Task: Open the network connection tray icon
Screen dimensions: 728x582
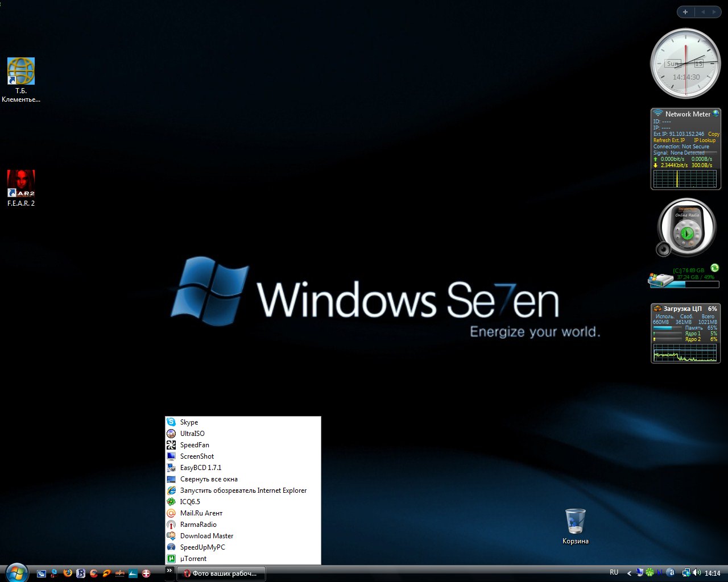Action: (686, 573)
